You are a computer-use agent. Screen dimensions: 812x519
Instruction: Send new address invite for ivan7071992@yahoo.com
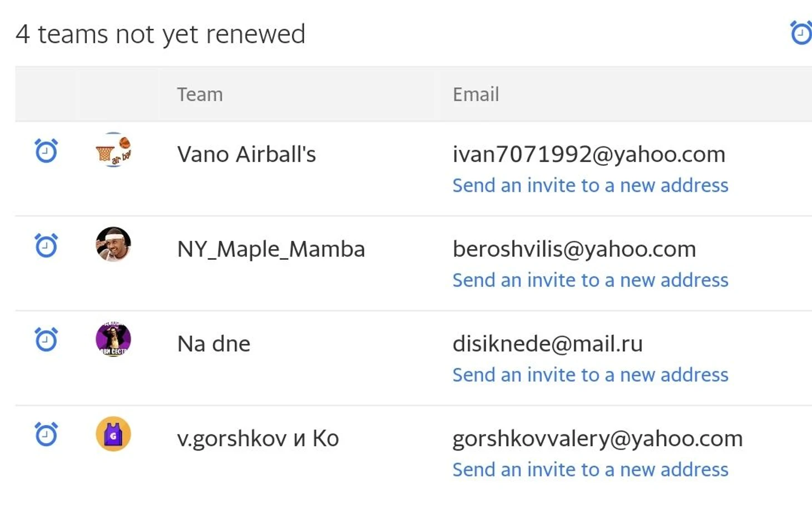coord(590,185)
